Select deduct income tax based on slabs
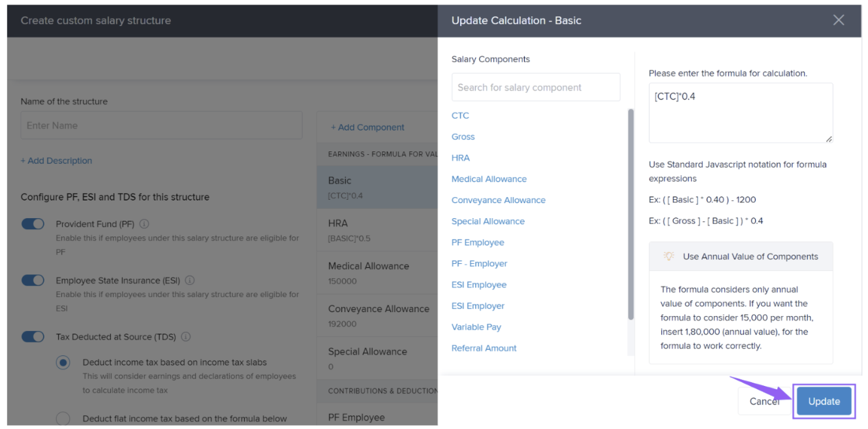This screenshot has width=868, height=429. (x=63, y=362)
